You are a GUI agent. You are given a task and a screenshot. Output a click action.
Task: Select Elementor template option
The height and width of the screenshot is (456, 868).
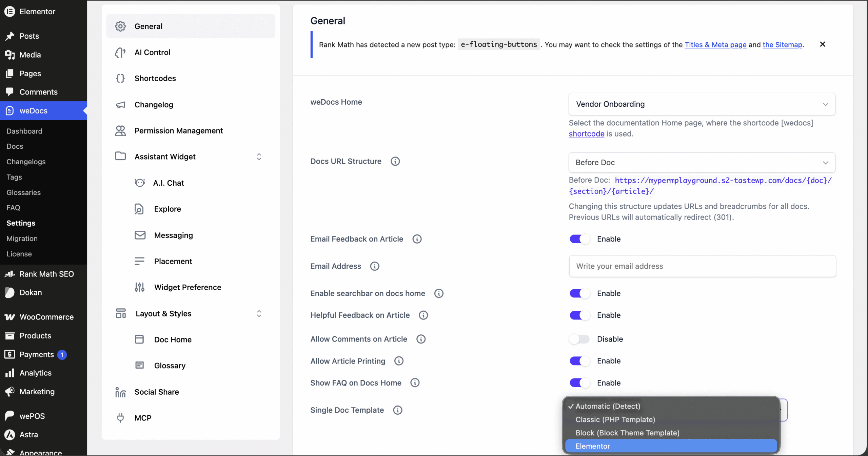click(x=671, y=446)
